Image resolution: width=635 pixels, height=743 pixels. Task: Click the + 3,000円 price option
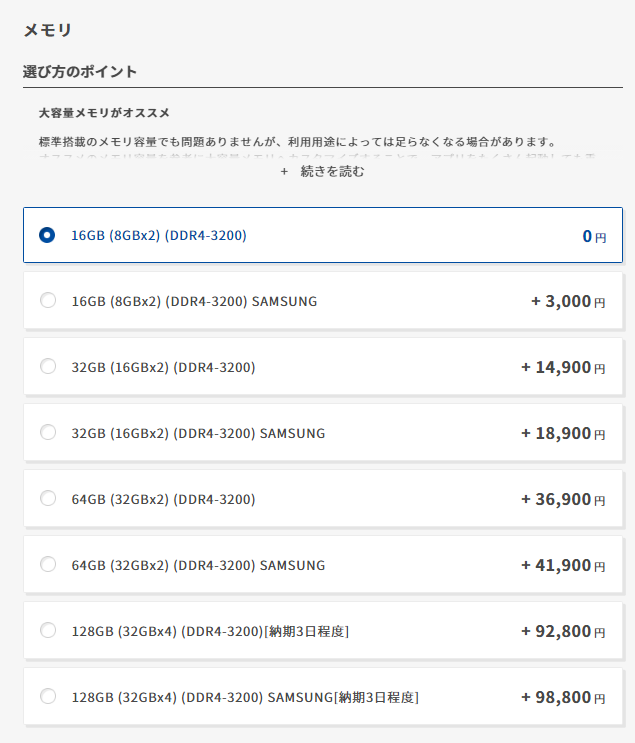point(567,301)
